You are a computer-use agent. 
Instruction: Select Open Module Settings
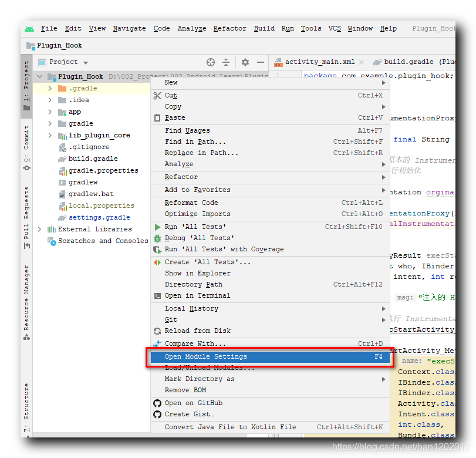coord(270,356)
